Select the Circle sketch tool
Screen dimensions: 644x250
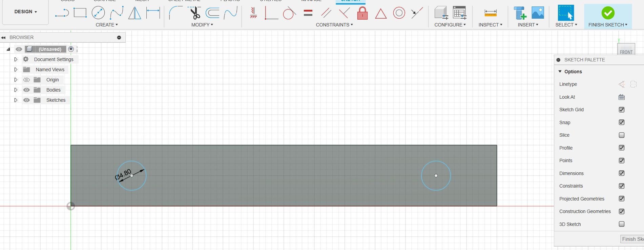pyautogui.click(x=98, y=13)
